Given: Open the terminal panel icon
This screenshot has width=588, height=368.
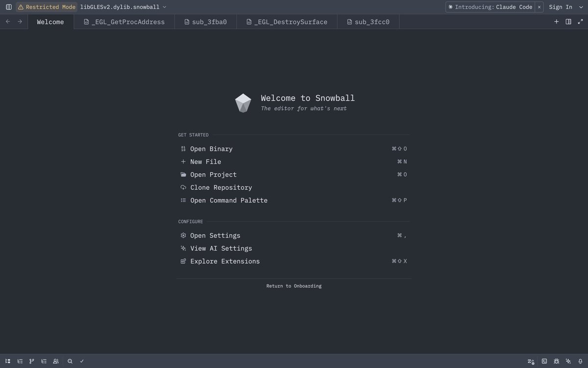Looking at the screenshot, I should [x=544, y=361].
